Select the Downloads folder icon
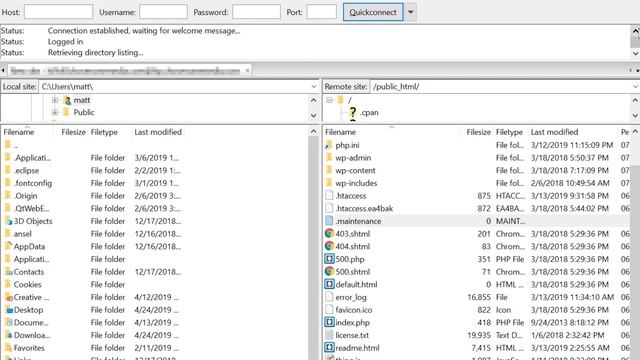 pos(8,335)
